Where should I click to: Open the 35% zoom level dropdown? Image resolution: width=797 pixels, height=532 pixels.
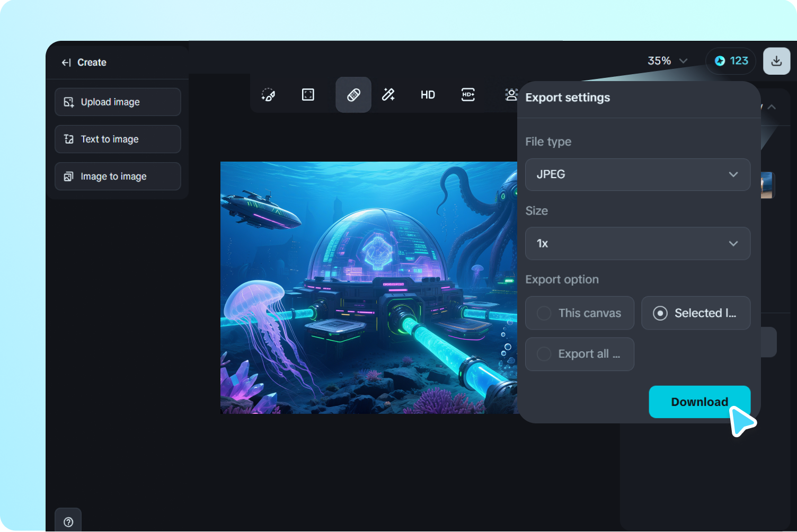(x=667, y=61)
